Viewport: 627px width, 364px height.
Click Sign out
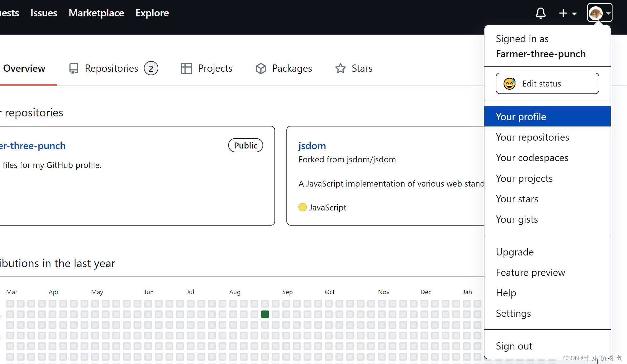[x=514, y=346]
